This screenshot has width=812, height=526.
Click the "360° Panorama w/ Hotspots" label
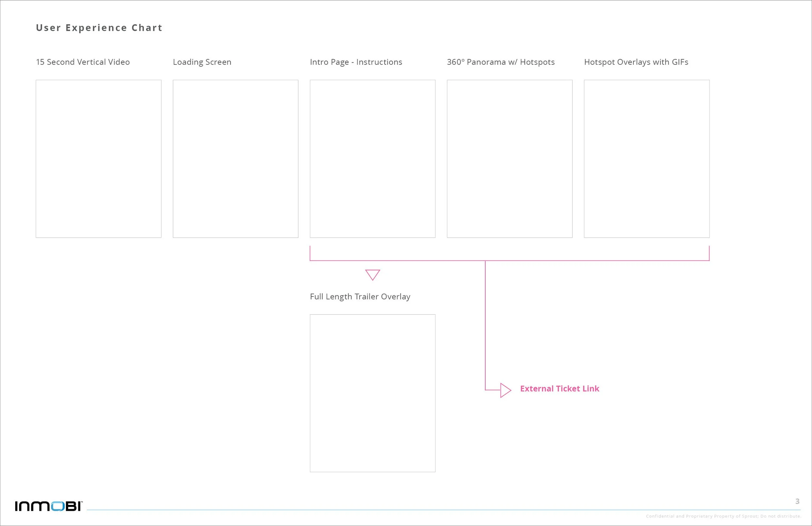pyautogui.click(x=501, y=62)
